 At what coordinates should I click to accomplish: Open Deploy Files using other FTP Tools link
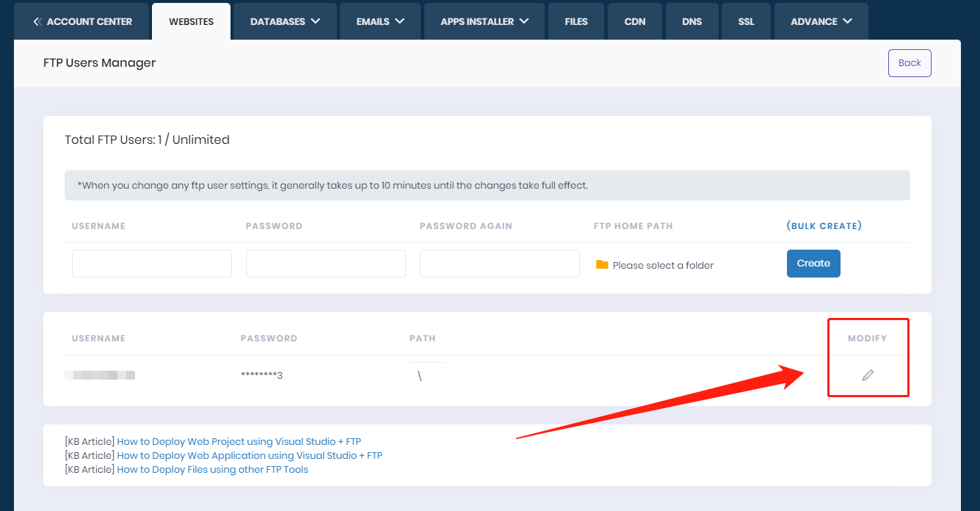point(212,470)
